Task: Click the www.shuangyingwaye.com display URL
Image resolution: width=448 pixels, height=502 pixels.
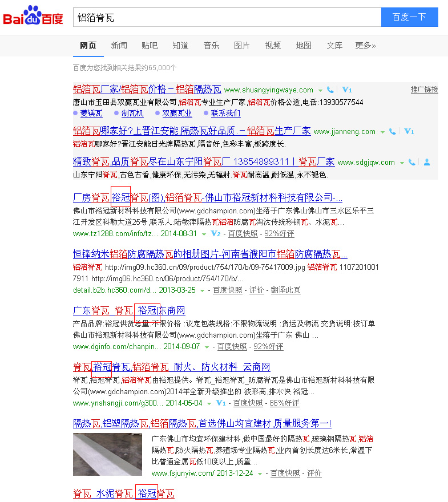Action: click(x=268, y=90)
